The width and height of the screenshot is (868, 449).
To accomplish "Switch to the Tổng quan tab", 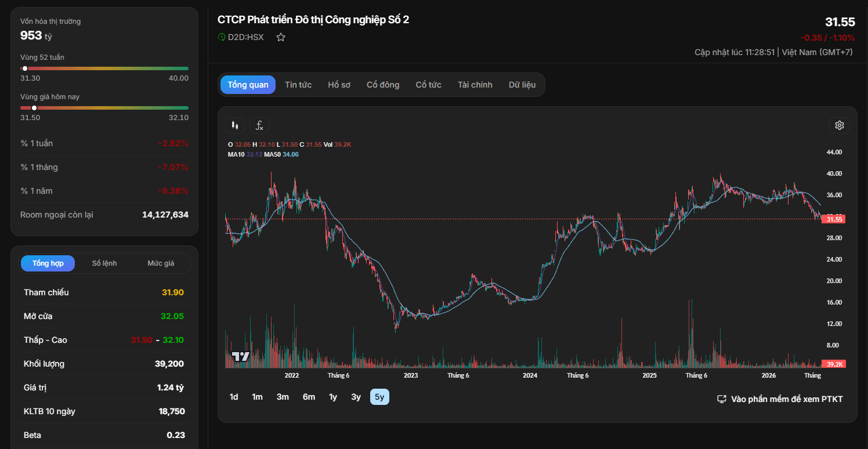I will (x=248, y=85).
